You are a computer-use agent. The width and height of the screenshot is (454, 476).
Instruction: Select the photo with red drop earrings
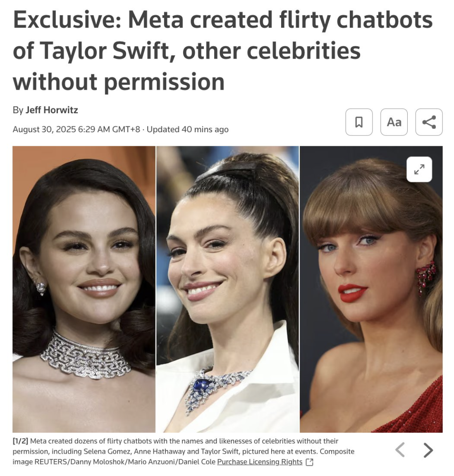(x=371, y=289)
